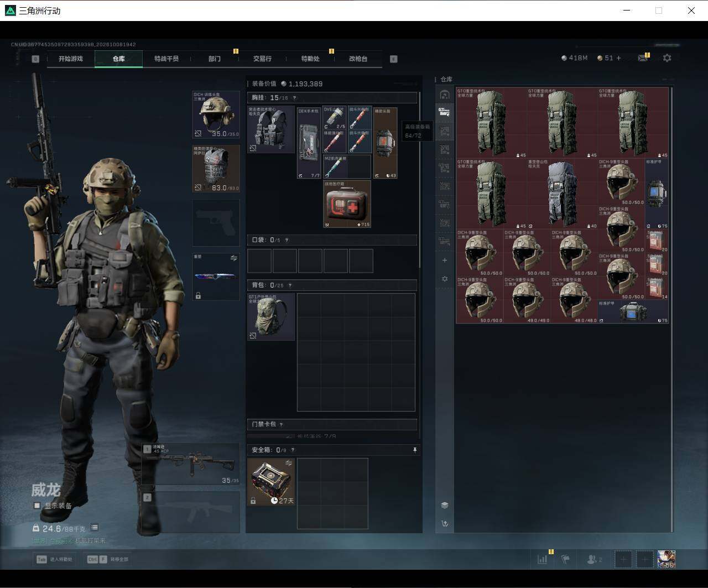The width and height of the screenshot is (708, 588).
Task: Open the 改枪台 tab
Action: tap(358, 59)
